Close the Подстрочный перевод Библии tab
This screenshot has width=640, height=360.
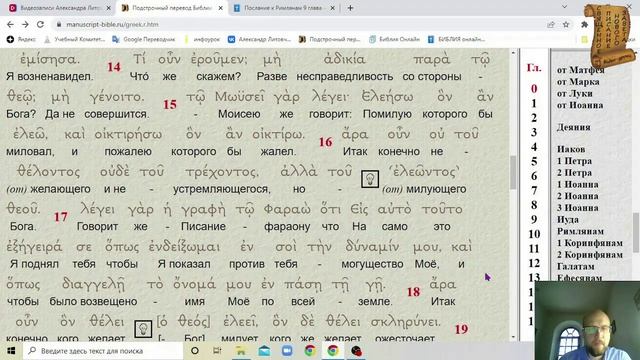pyautogui.click(x=221, y=8)
